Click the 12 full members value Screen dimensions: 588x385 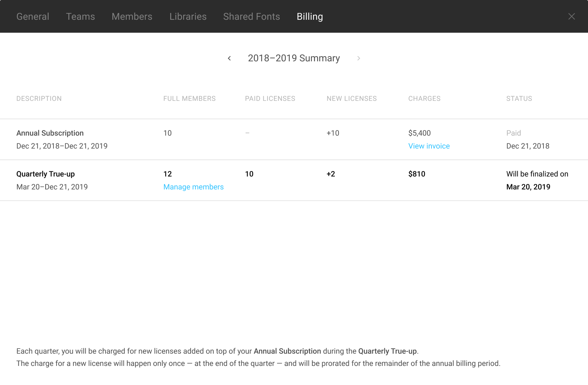167,174
